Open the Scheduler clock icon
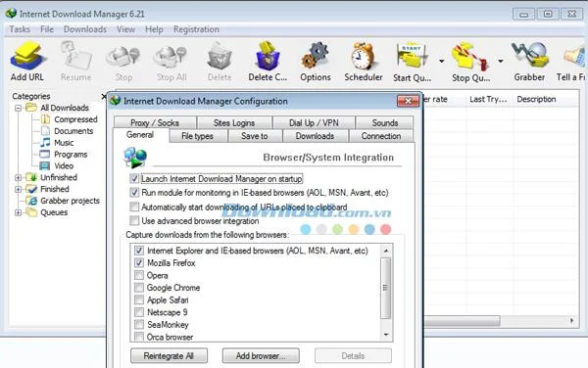This screenshot has width=588, height=368. point(363,56)
